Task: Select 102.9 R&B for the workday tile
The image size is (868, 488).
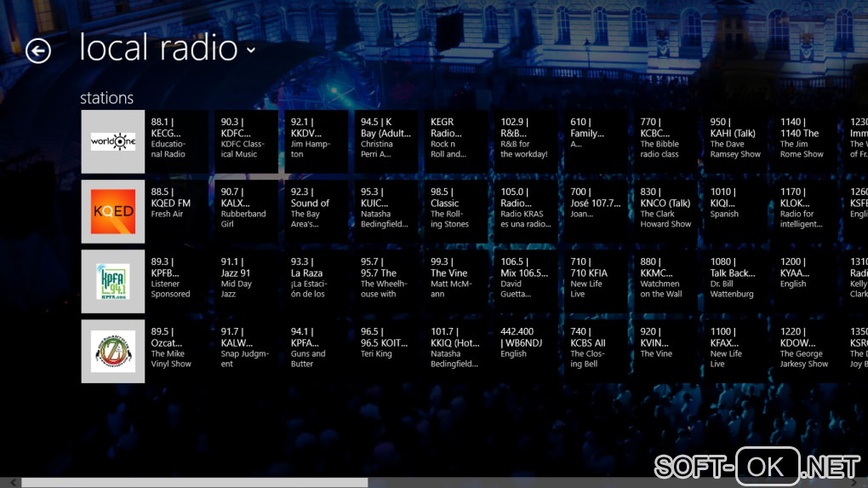Action: pos(526,142)
